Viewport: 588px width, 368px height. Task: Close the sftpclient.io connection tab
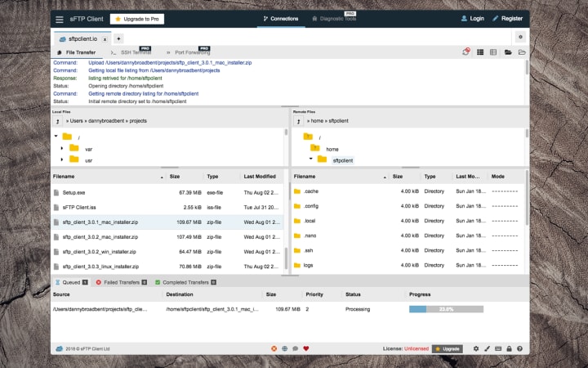[105, 39]
